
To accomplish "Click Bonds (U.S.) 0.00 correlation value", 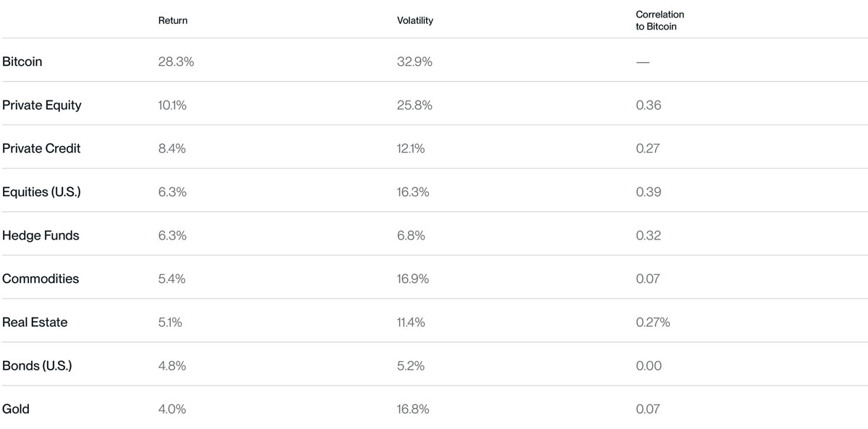I will (649, 365).
